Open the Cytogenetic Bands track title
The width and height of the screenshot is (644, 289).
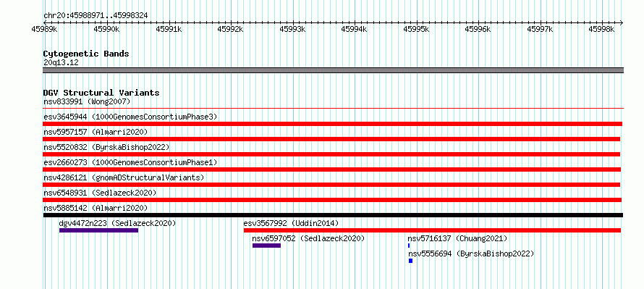86,54
